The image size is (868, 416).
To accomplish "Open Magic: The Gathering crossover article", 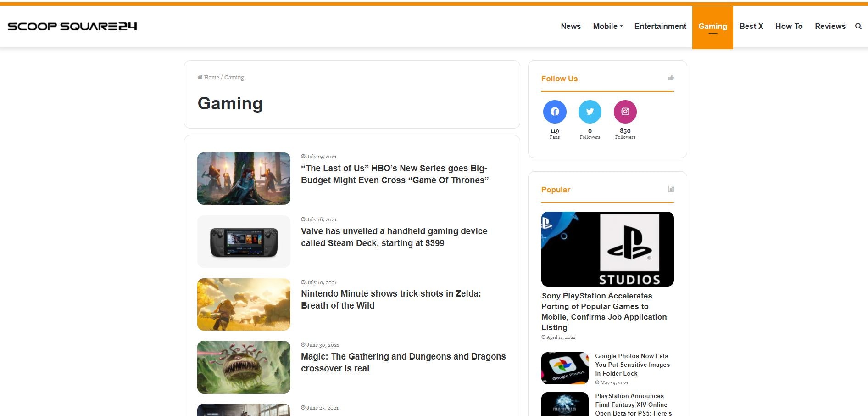I will coord(403,362).
